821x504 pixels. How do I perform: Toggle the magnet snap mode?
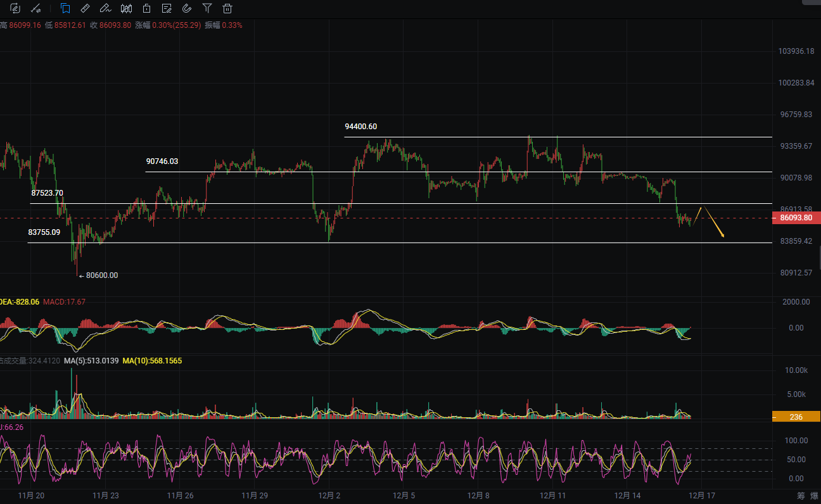(x=186, y=8)
